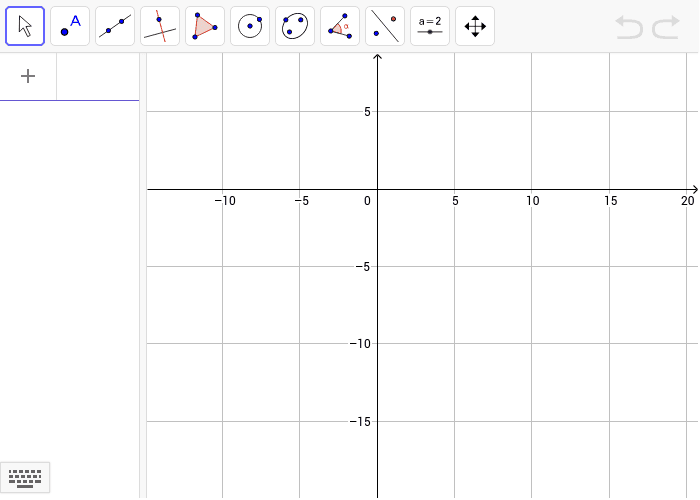
Task: Click the y-axis label 5
Action: pyautogui.click(x=367, y=112)
